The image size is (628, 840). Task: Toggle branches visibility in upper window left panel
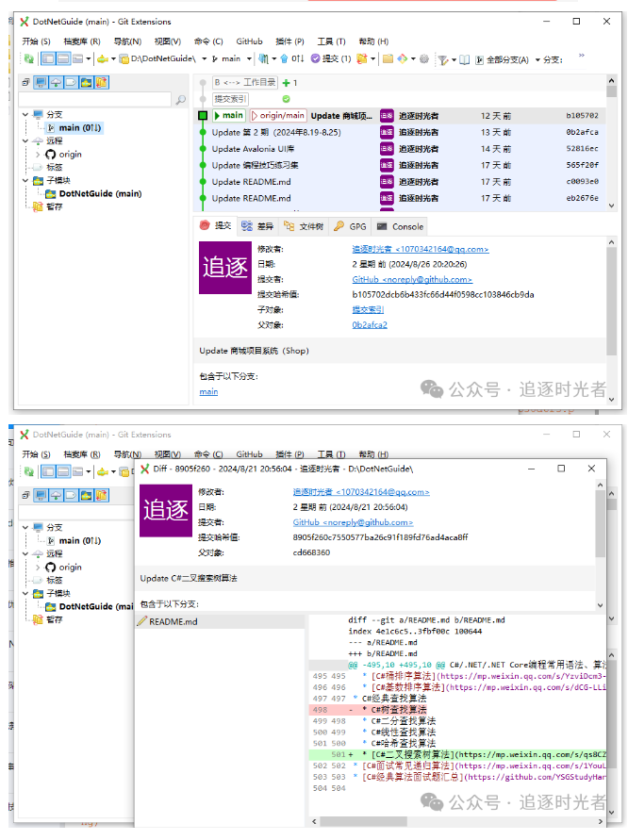pos(41,83)
